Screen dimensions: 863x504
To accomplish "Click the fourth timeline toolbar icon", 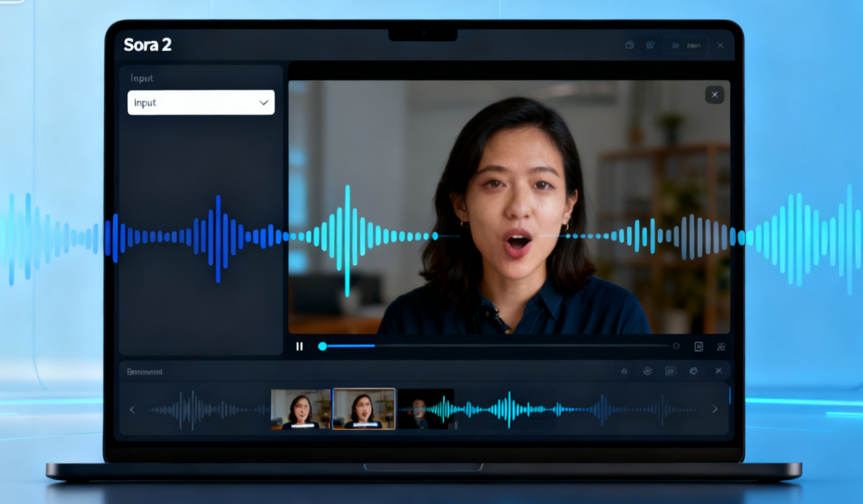I will (694, 371).
